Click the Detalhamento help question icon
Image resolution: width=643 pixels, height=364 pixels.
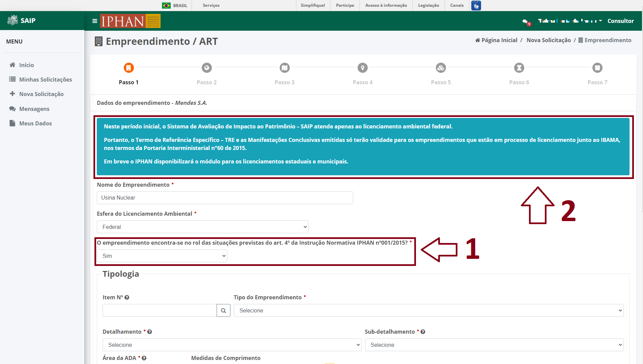click(x=150, y=332)
